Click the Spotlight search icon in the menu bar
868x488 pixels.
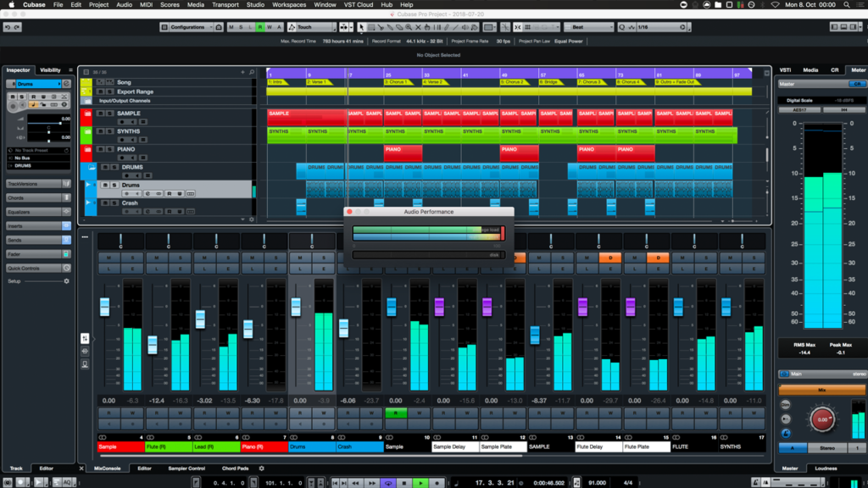pyautogui.click(x=846, y=4)
